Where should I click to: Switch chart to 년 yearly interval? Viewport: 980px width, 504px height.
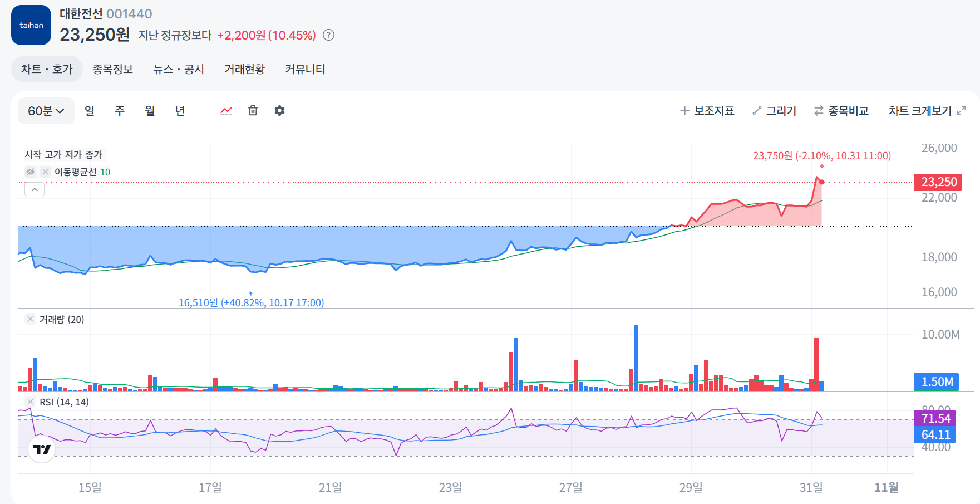180,111
